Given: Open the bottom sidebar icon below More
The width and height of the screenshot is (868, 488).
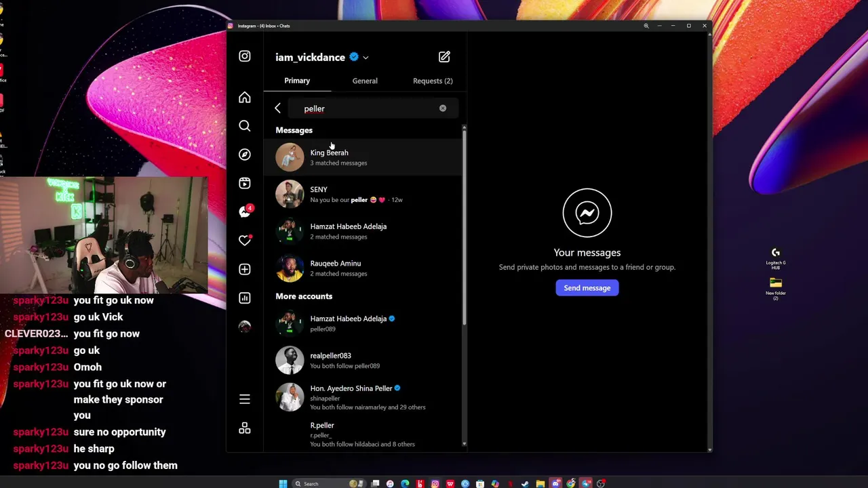Looking at the screenshot, I should point(245,428).
